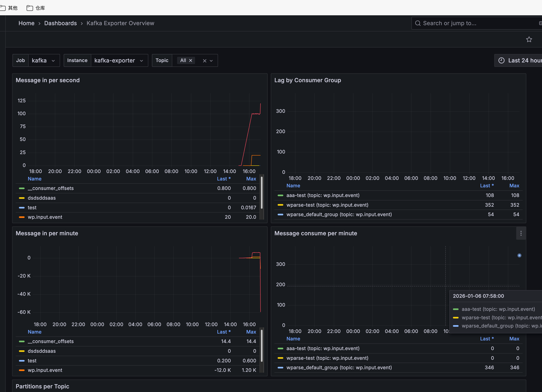
Task: Open the Topic dropdown chevron
Action: 211,61
